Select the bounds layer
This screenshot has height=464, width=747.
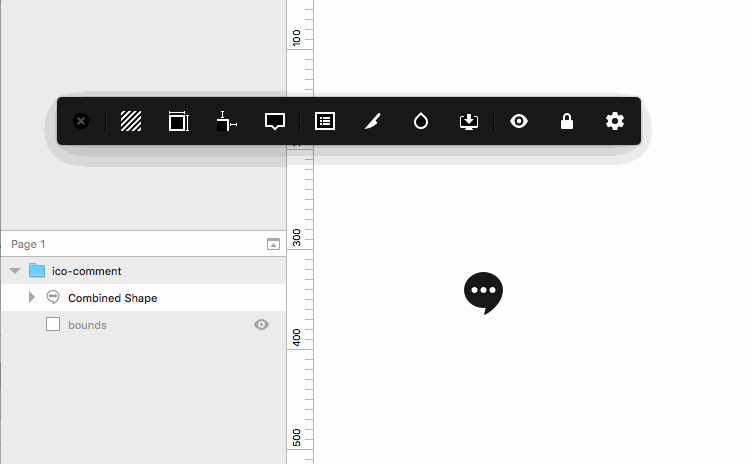tap(143, 325)
